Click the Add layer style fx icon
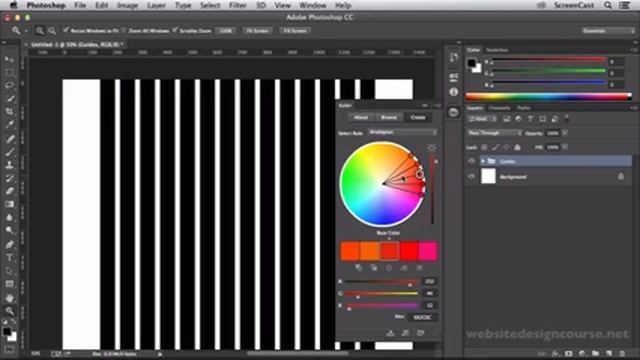The height and width of the screenshot is (360, 640). click(x=555, y=353)
